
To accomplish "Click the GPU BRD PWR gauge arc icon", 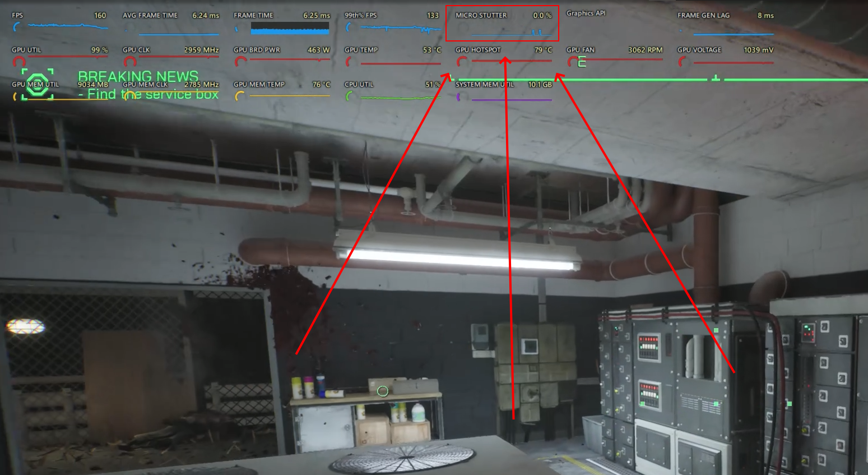I will [x=241, y=61].
